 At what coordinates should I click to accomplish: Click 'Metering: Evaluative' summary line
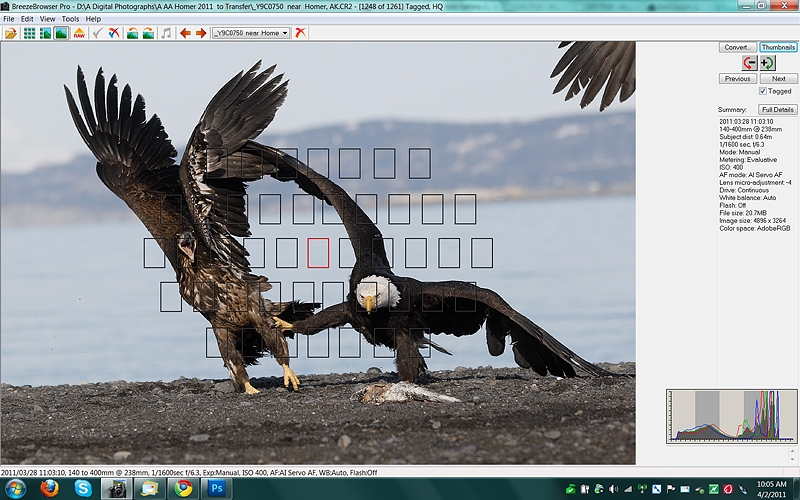[748, 160]
